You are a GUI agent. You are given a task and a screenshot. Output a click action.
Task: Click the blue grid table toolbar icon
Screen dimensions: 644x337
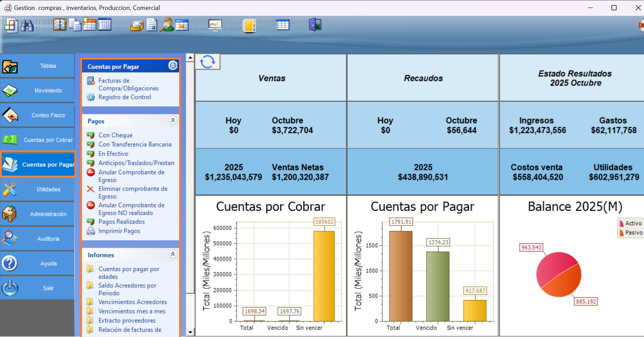[283, 25]
